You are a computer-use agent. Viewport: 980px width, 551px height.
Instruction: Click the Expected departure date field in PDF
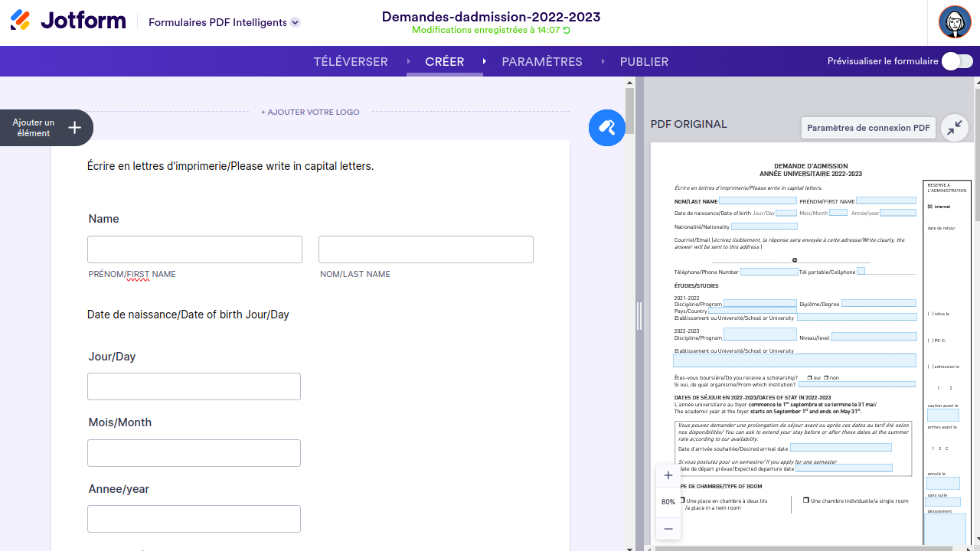click(x=843, y=468)
